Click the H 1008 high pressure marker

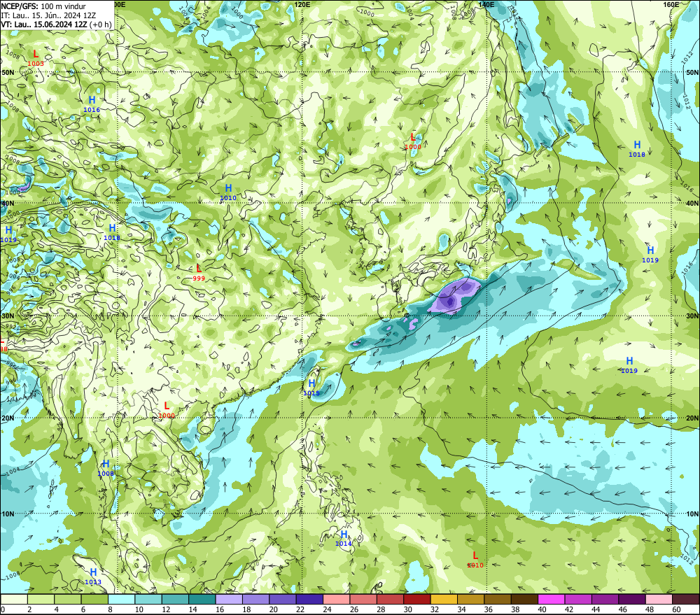[x=106, y=468]
